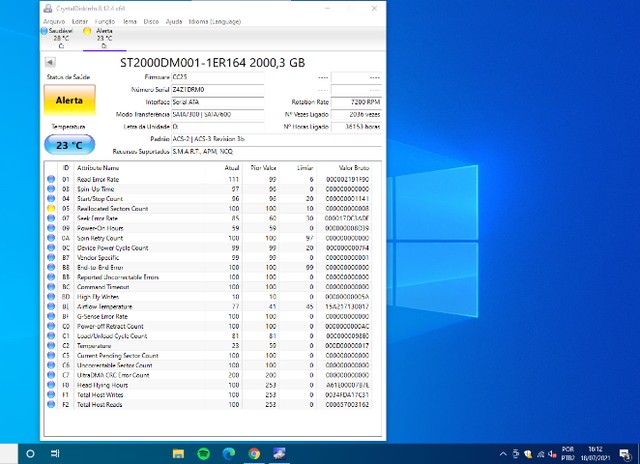Click the status icon for High Fly Writes
Viewport: 640px width, 464px height.
(x=51, y=296)
